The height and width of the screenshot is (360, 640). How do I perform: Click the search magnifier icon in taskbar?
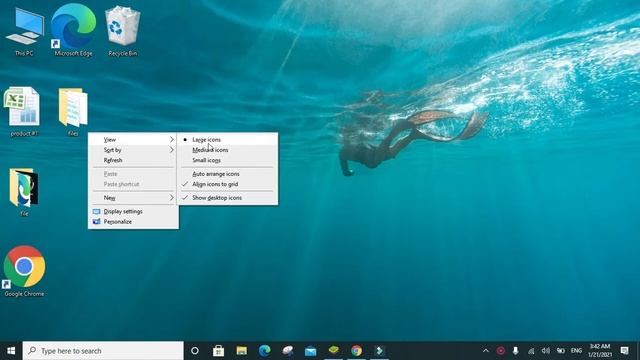(32, 351)
